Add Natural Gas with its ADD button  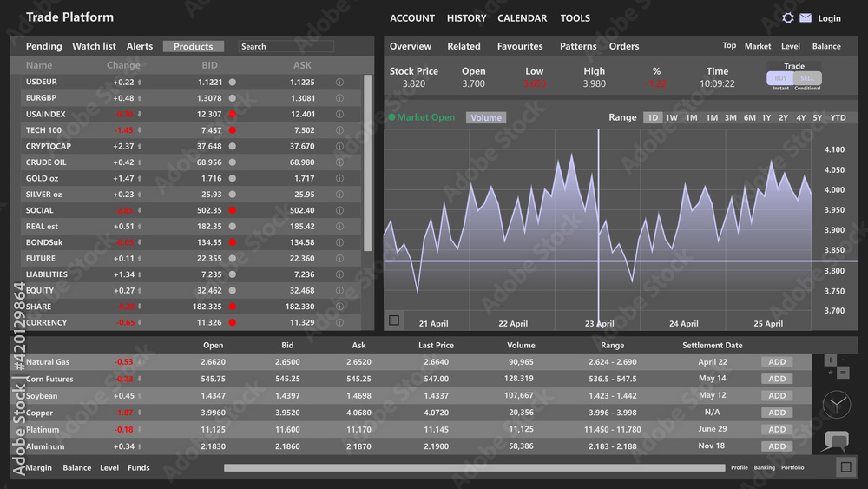pyautogui.click(x=777, y=361)
